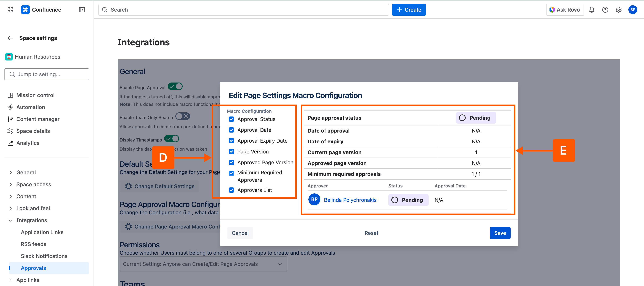This screenshot has height=286, width=644.
Task: Uncheck the Approval Status checkbox
Action: (x=231, y=119)
